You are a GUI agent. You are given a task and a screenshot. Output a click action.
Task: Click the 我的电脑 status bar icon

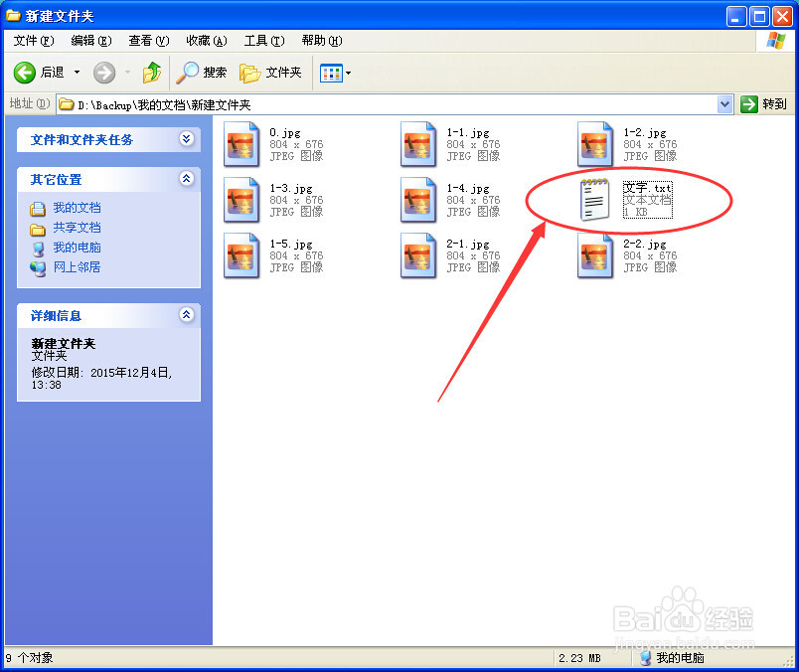(x=646, y=658)
